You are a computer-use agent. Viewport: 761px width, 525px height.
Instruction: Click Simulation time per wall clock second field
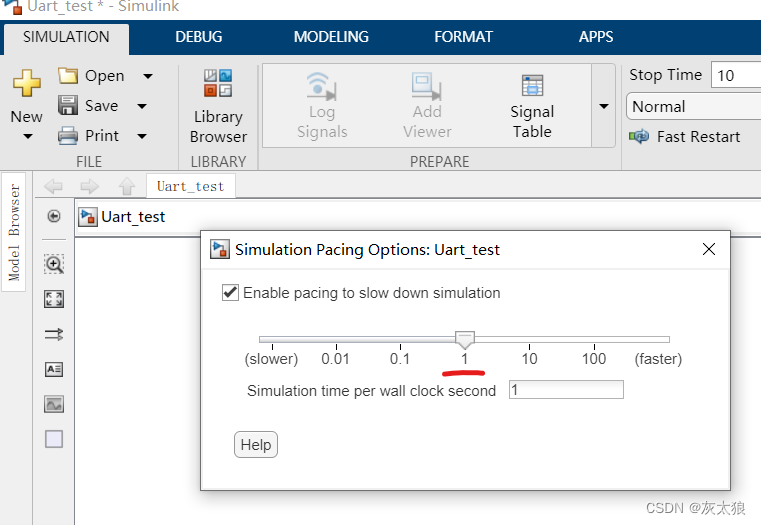(x=566, y=390)
